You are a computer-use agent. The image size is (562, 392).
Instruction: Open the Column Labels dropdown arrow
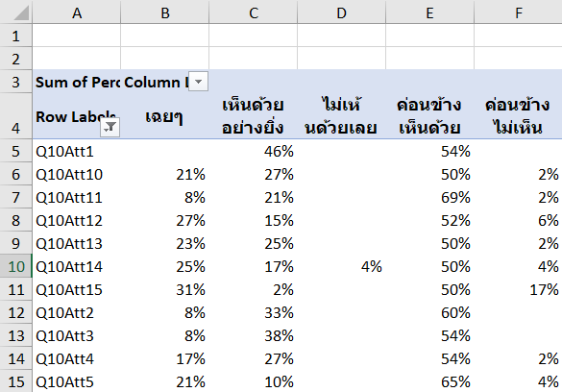[198, 82]
